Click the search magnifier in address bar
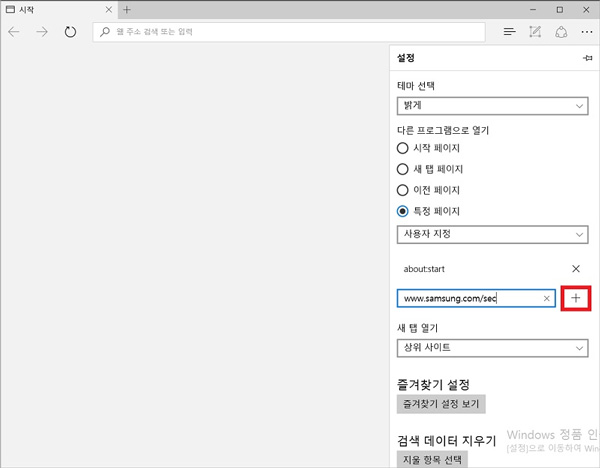The height and width of the screenshot is (468, 600). pos(104,32)
